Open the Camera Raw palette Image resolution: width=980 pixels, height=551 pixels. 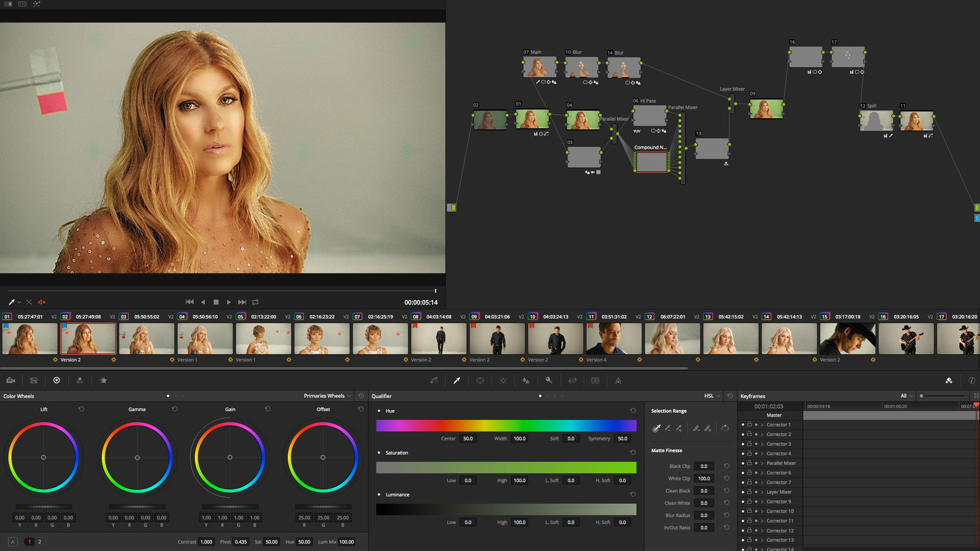click(11, 381)
